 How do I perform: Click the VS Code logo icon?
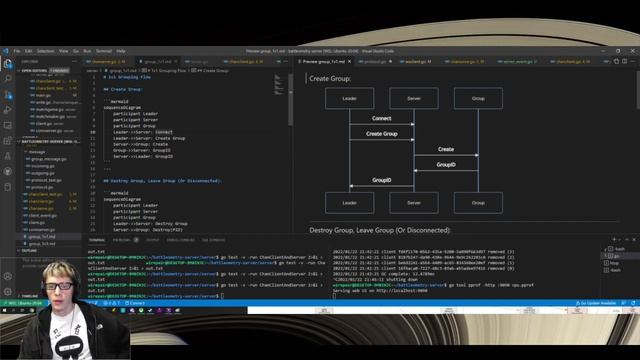pos(5,51)
